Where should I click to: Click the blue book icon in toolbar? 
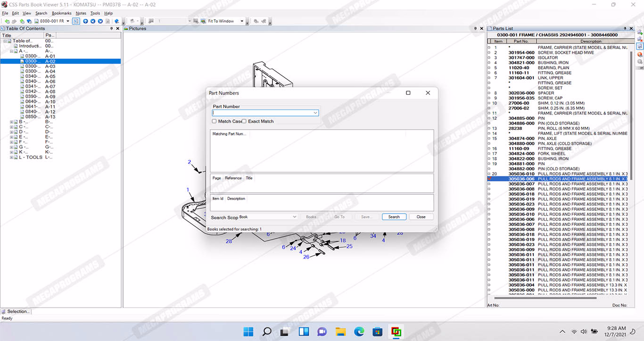click(x=116, y=21)
